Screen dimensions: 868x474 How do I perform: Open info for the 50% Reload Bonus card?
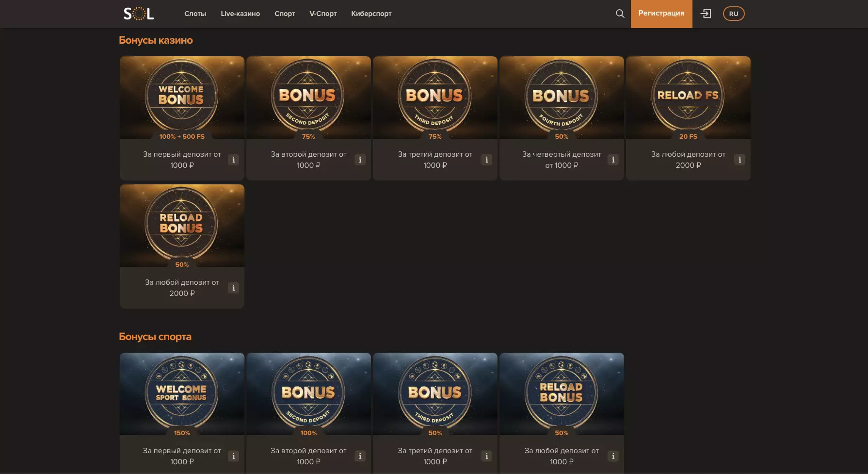(x=233, y=288)
